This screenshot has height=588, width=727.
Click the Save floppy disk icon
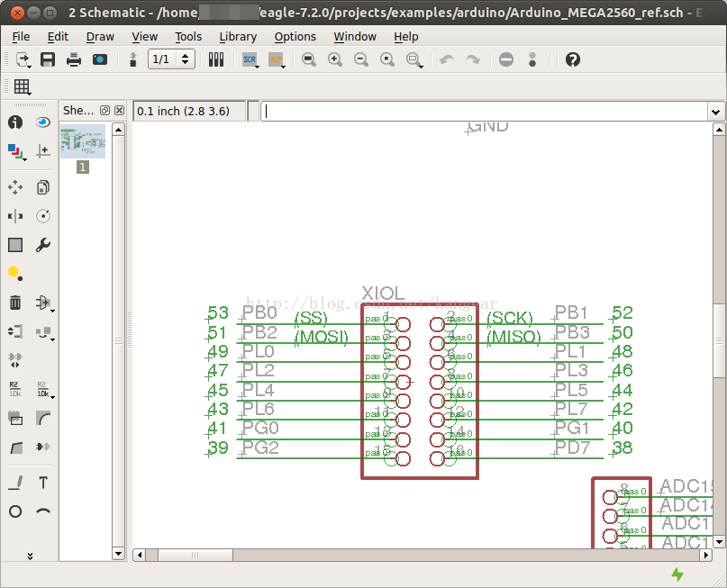(48, 59)
